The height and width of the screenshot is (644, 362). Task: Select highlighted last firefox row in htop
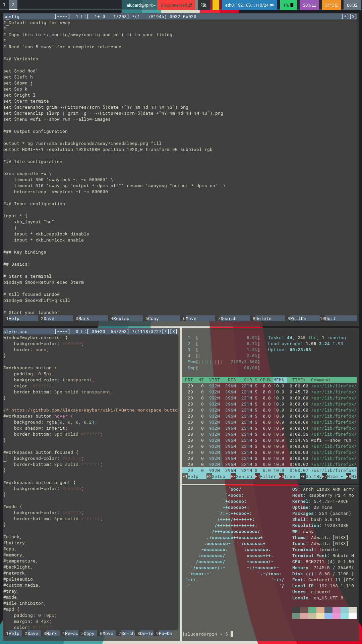[269, 470]
